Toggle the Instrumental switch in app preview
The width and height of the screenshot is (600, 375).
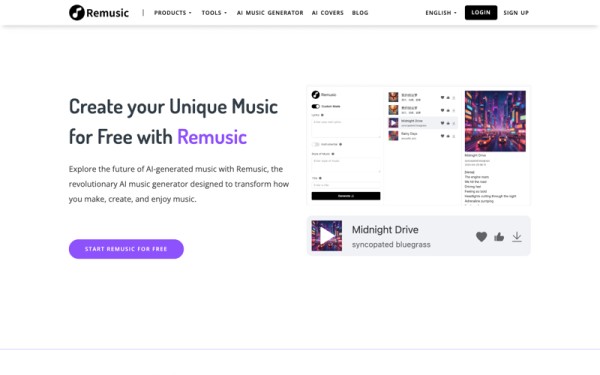pos(316,144)
